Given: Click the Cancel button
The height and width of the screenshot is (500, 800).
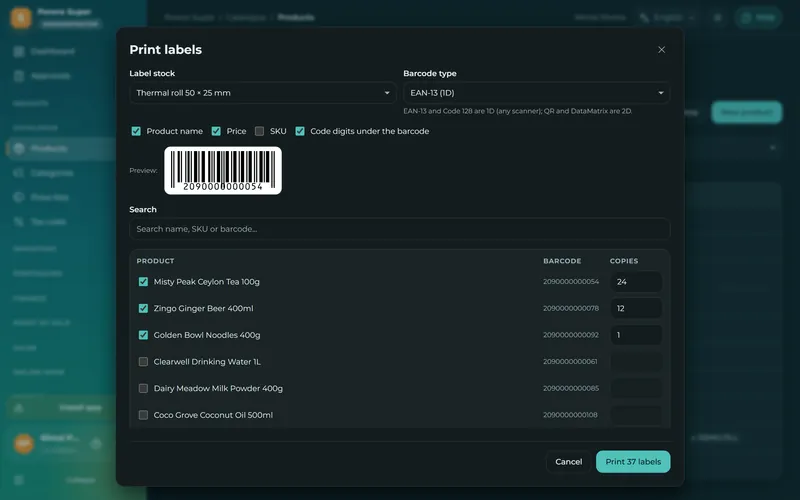Looking at the screenshot, I should click(x=568, y=462).
